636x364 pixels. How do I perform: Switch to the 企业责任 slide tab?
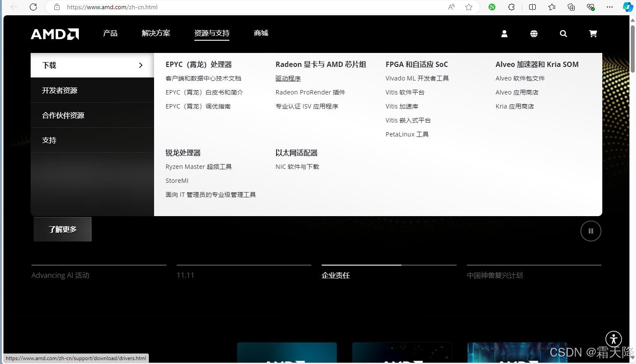[x=336, y=275]
